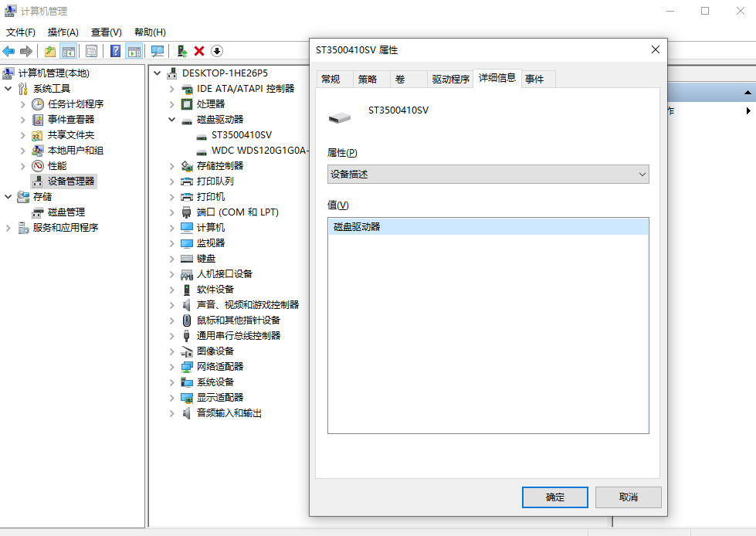The width and height of the screenshot is (756, 536).
Task: Click the Scan for hardware changes icon
Action: (x=157, y=51)
